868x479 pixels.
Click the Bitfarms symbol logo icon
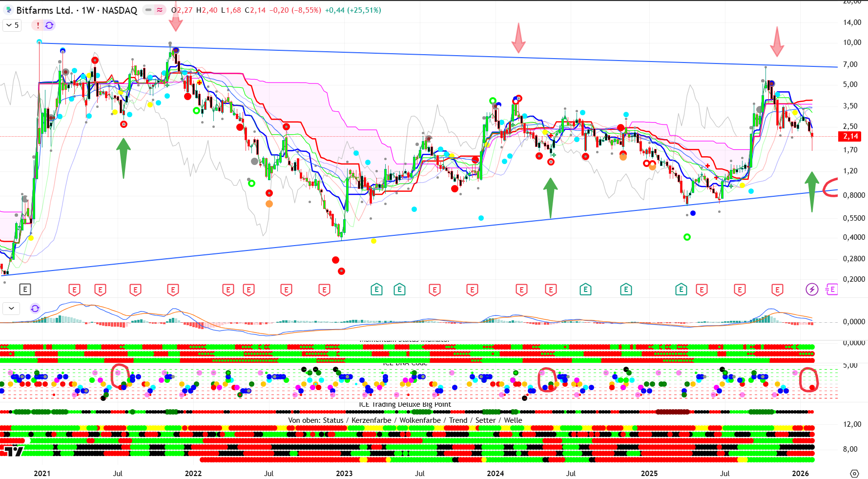click(8, 10)
